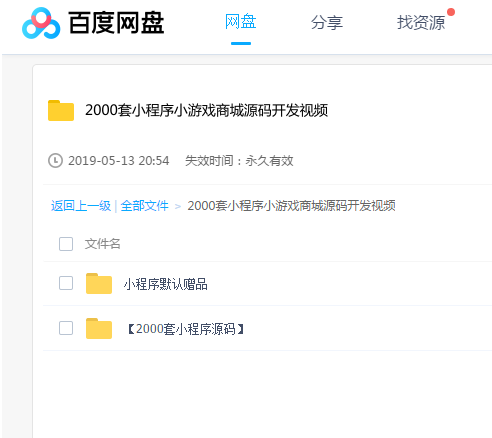Click the red notification dot on 找资源
Viewport: 492px width, 438px height.
(x=451, y=12)
